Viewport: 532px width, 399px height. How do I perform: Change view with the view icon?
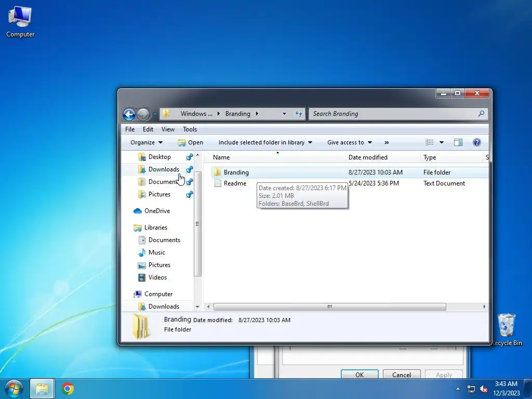(430, 142)
